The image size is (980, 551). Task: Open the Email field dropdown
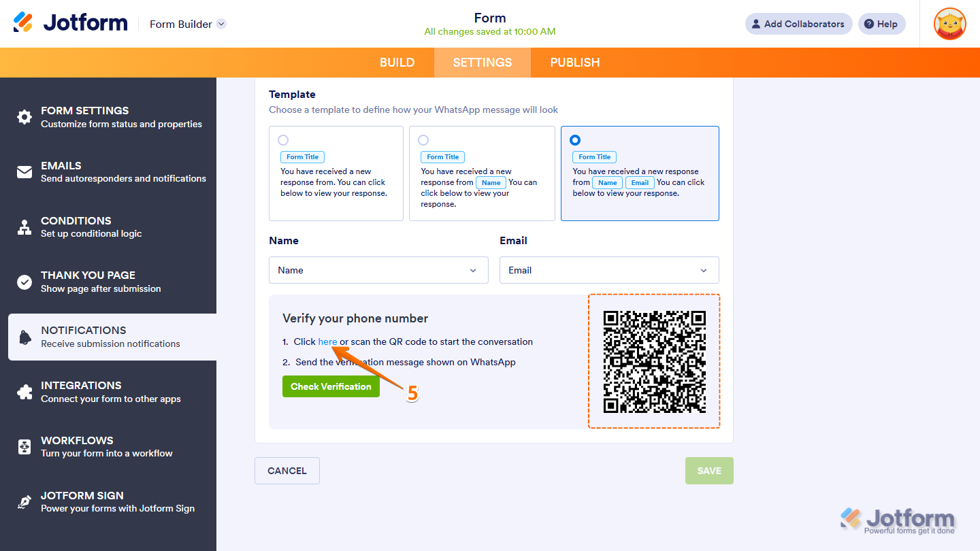[x=608, y=270]
